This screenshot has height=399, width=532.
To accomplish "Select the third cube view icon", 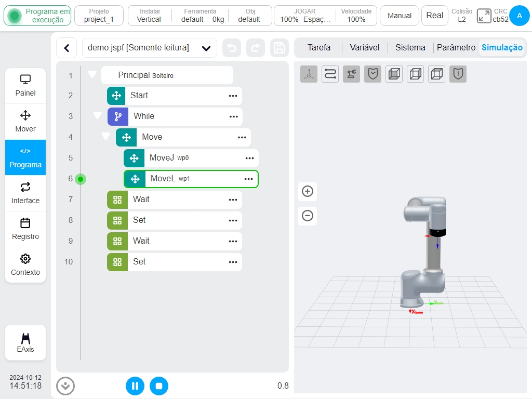I will pyautogui.click(x=437, y=74).
